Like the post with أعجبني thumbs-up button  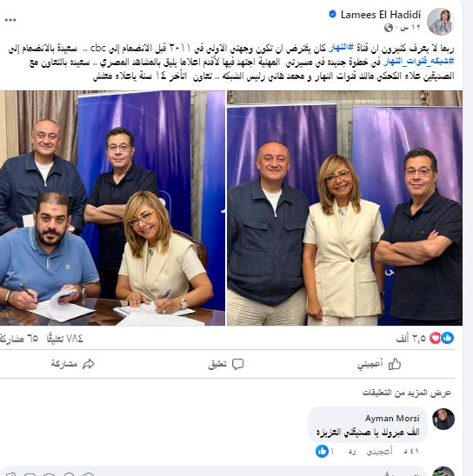pyautogui.click(x=379, y=364)
